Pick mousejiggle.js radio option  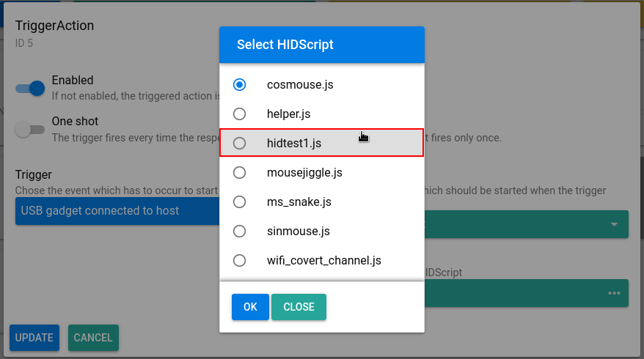tap(239, 173)
